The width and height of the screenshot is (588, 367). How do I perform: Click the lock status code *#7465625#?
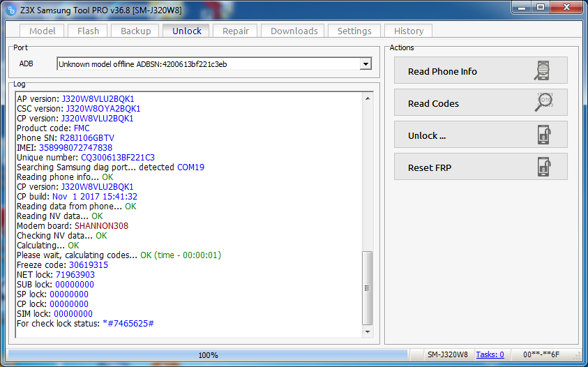(x=128, y=324)
